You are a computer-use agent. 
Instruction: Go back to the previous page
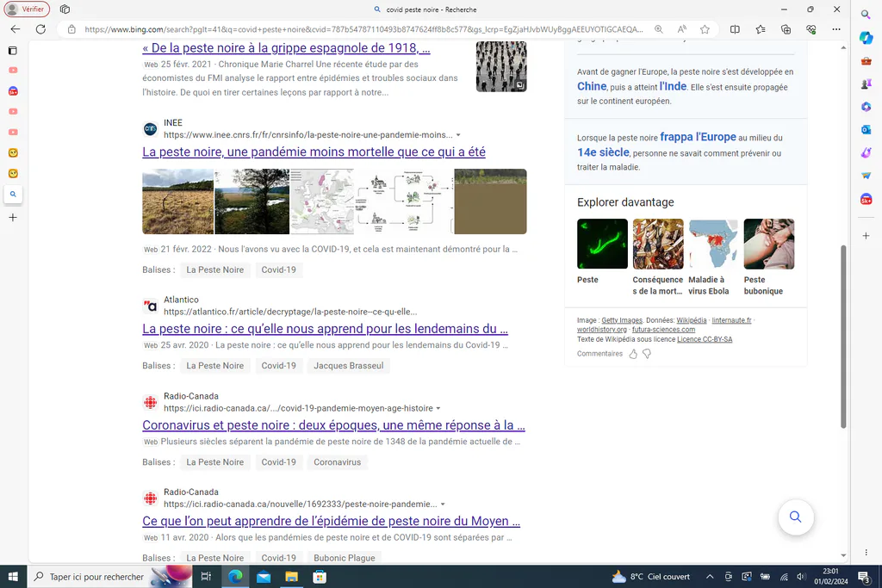(x=16, y=29)
